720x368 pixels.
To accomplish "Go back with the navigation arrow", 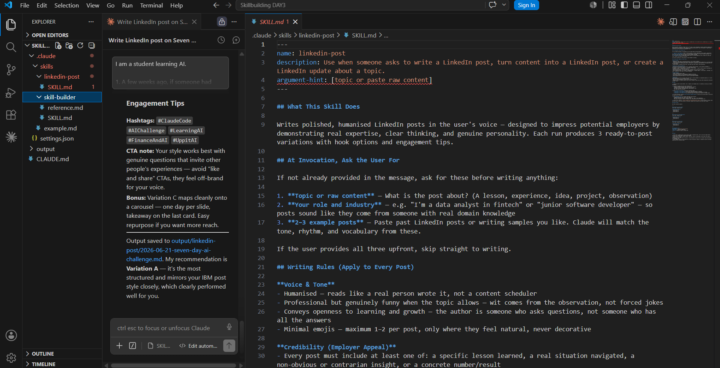I will point(216,5).
